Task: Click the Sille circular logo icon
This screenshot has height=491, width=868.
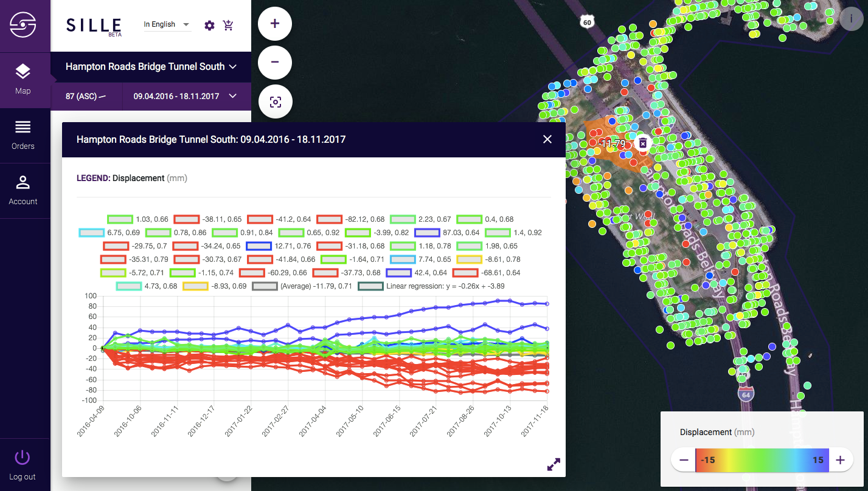Action: point(23,26)
